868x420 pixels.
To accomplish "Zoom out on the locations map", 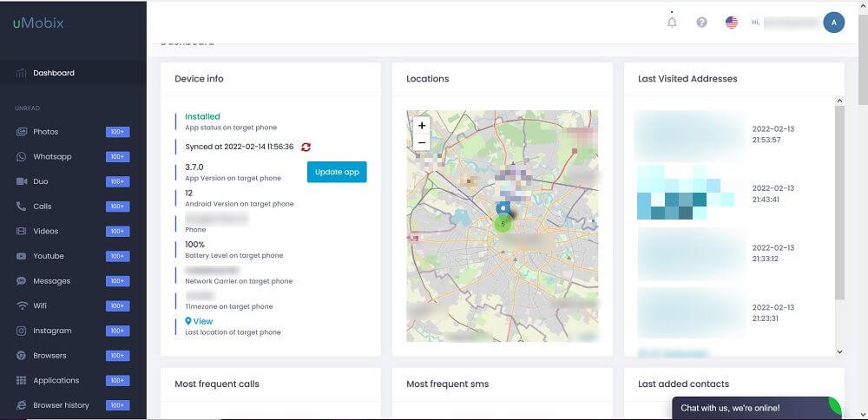I will (422, 142).
